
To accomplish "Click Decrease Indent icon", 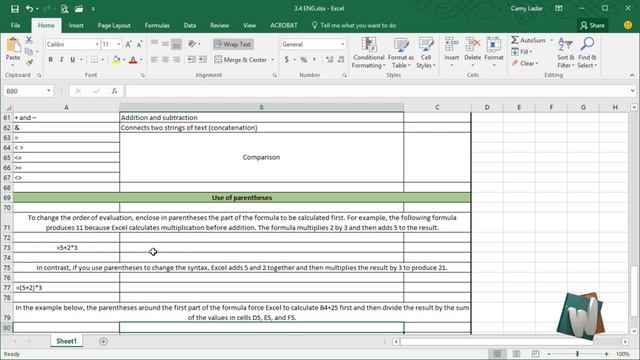I will (x=191, y=60).
